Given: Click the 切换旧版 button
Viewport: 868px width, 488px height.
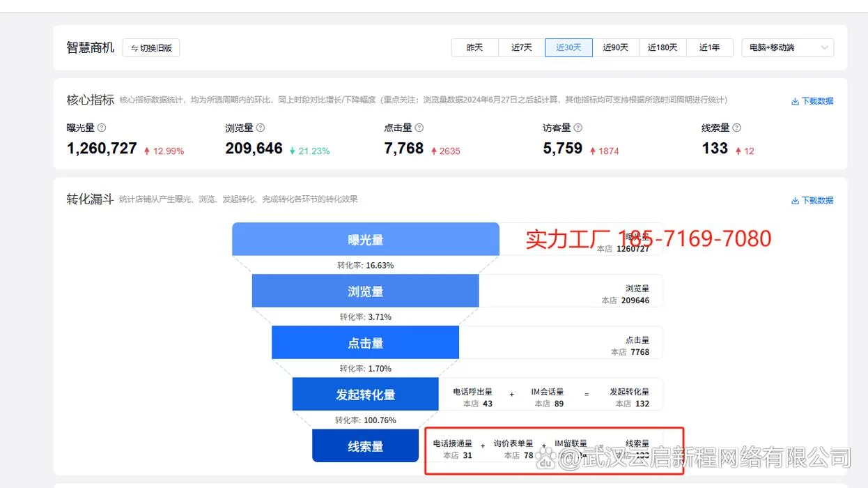Looking at the screenshot, I should [x=151, y=47].
